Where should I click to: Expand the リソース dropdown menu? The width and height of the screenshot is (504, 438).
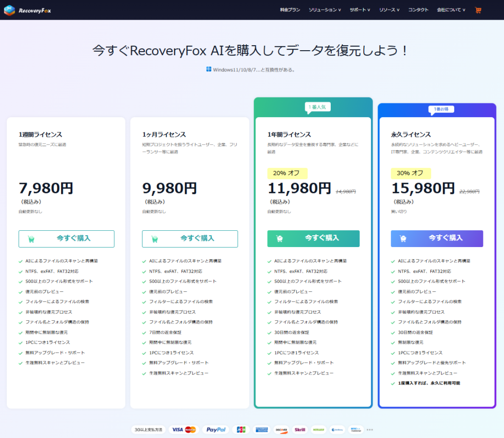tap(389, 10)
